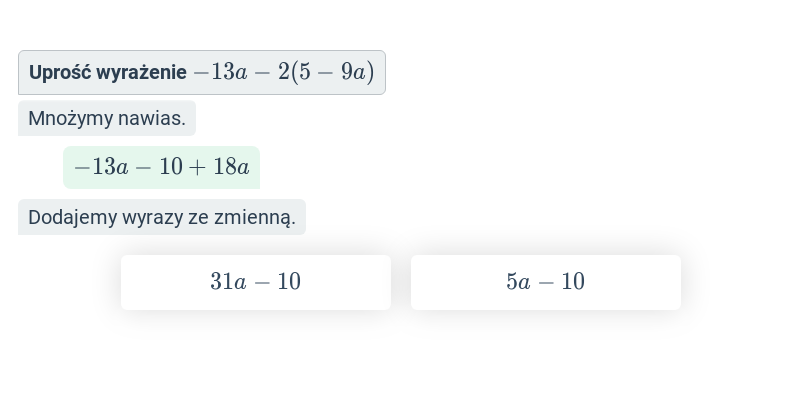Choose the answer 5a − 10
The width and height of the screenshot is (800, 400).
click(546, 282)
